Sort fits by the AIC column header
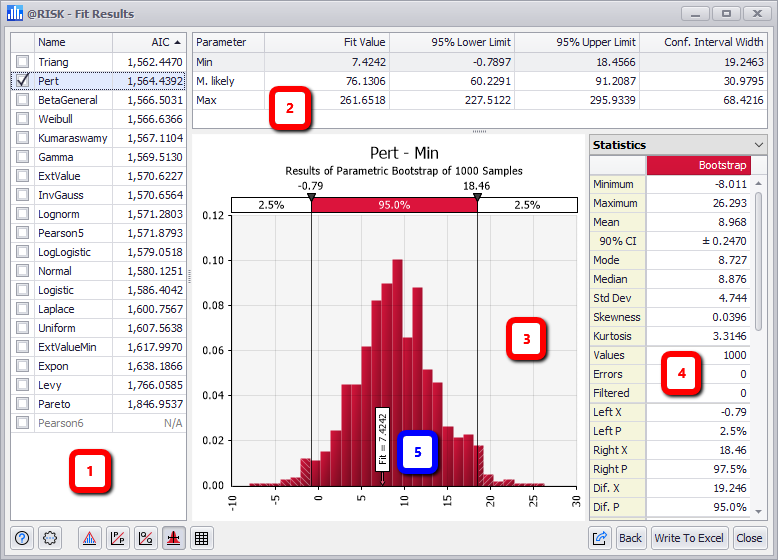 (148, 42)
